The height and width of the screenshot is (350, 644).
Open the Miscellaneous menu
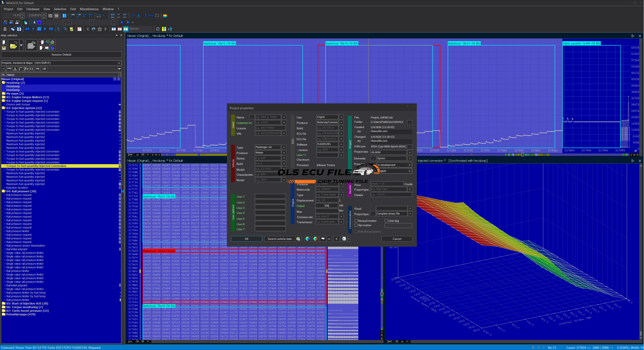point(89,9)
